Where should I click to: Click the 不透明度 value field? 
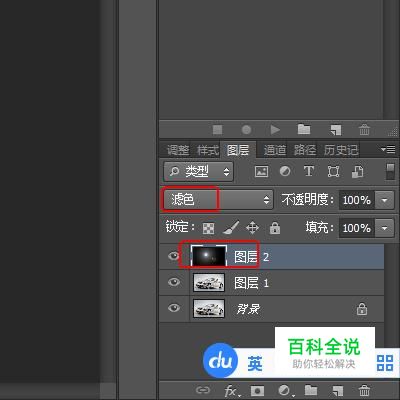point(357,200)
